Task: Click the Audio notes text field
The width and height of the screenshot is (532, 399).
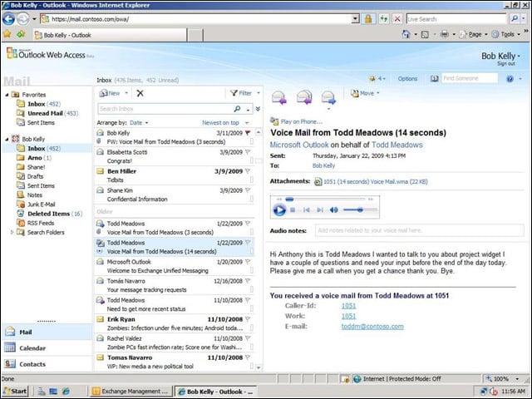Action: [419, 230]
